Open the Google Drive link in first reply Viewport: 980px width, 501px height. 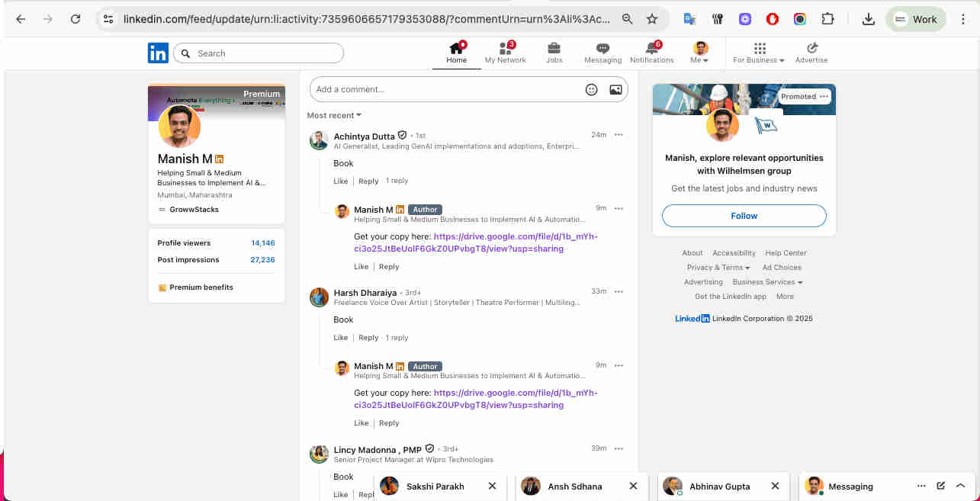476,242
